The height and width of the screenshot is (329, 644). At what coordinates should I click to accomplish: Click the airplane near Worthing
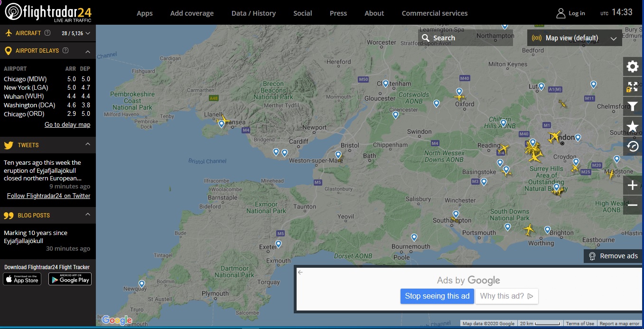(x=529, y=230)
